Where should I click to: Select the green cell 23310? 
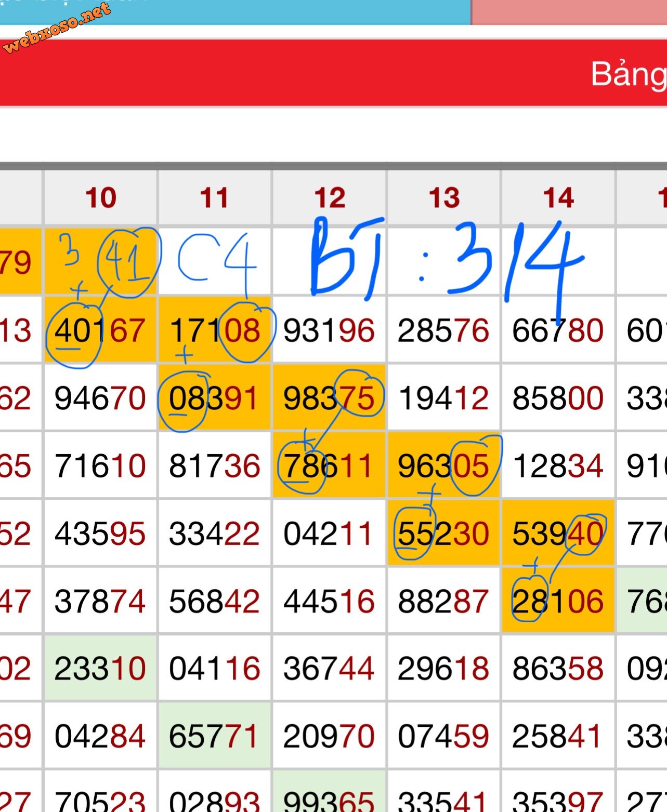click(x=100, y=668)
